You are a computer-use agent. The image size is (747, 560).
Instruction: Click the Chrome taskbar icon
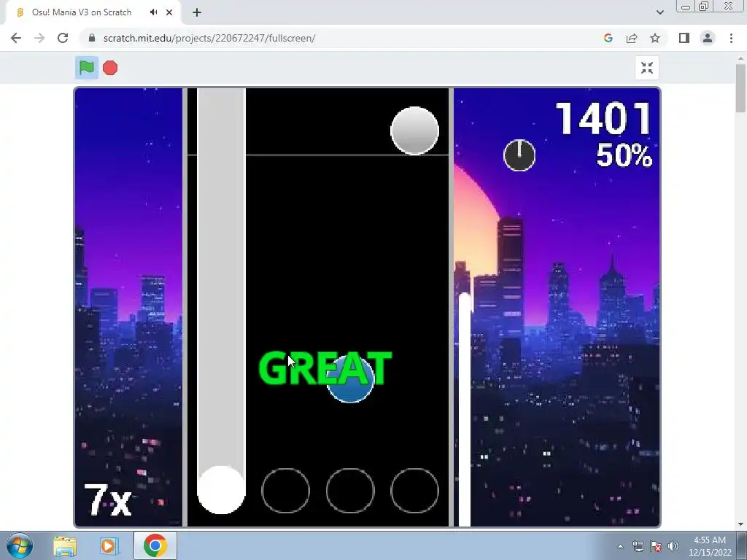[155, 545]
